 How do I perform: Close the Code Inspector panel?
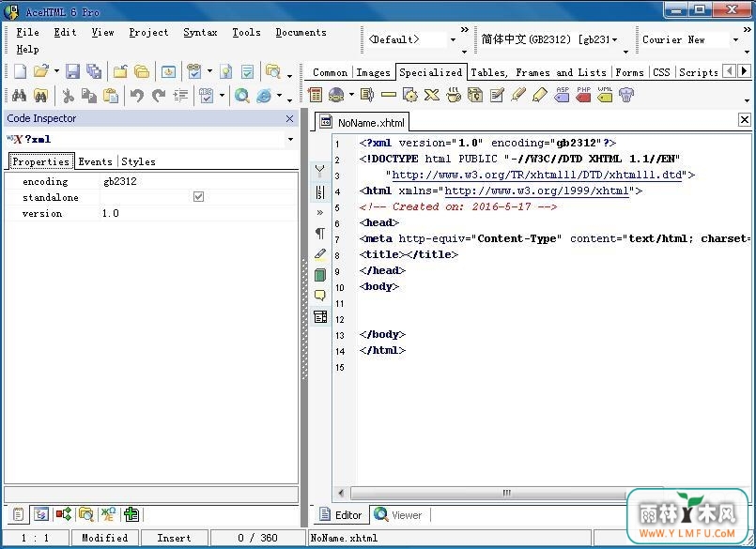(290, 118)
